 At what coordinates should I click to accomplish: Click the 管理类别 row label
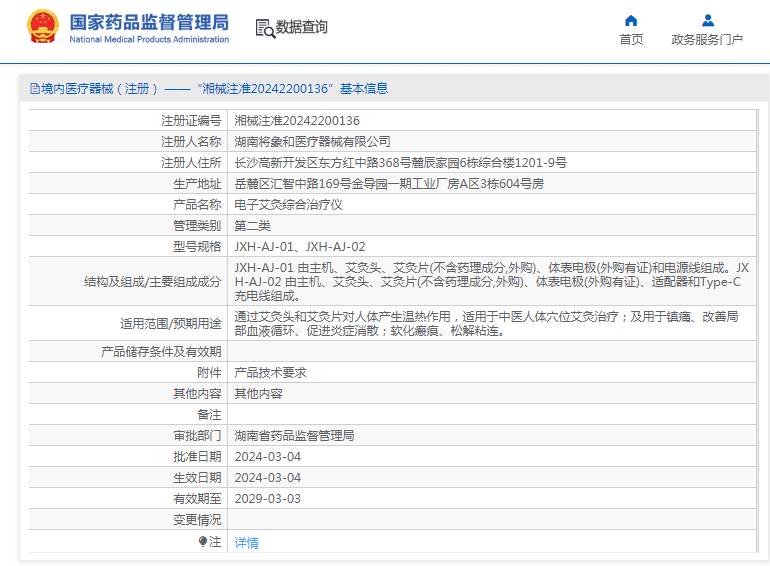tap(197, 226)
